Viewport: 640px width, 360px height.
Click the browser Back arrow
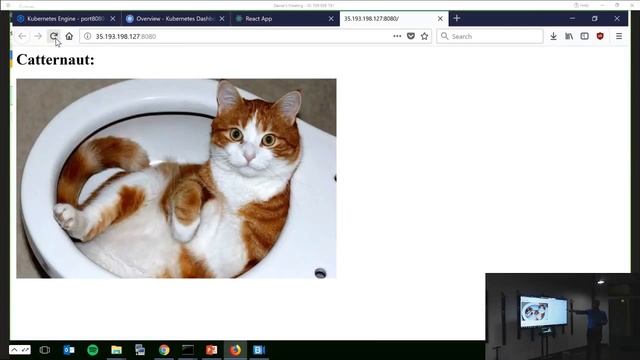pyautogui.click(x=22, y=36)
